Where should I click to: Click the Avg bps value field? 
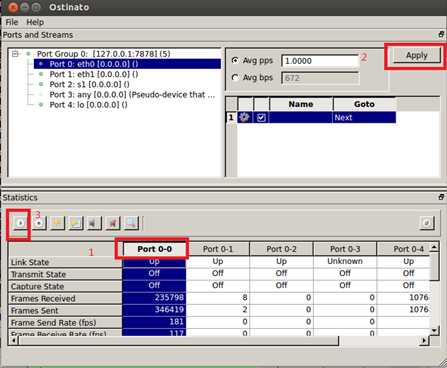pos(320,78)
